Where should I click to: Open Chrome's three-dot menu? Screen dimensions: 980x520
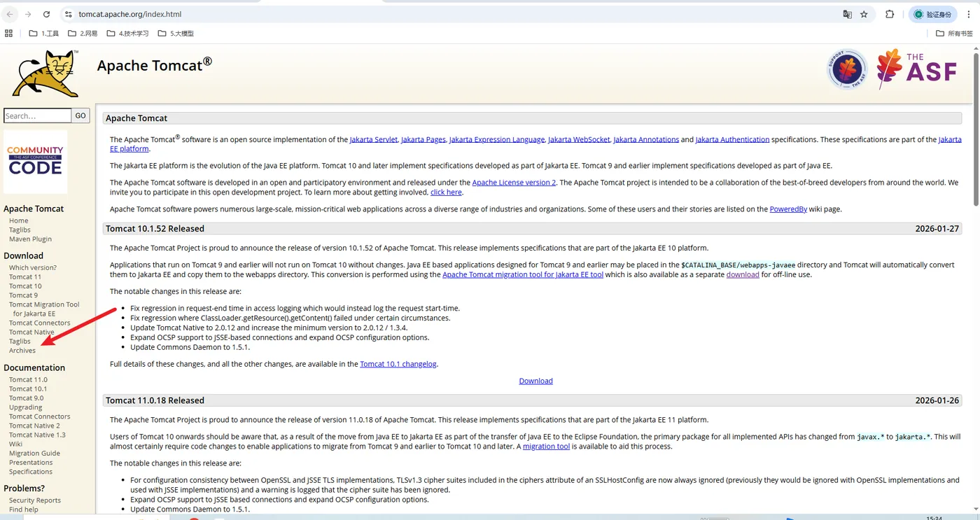(969, 14)
